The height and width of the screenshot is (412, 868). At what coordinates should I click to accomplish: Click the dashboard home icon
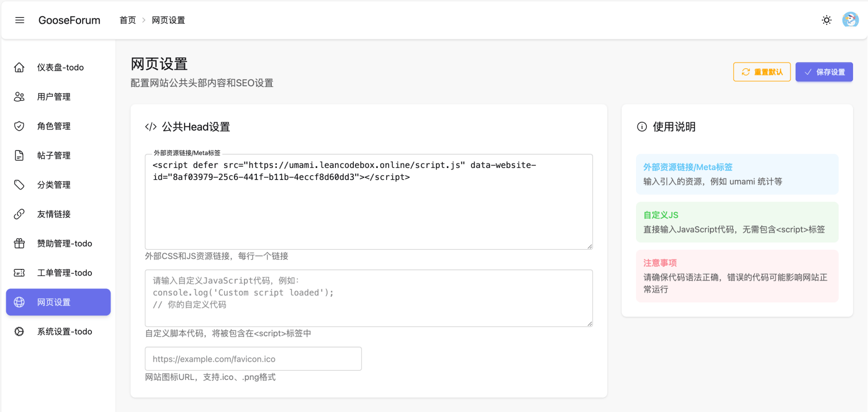click(19, 67)
